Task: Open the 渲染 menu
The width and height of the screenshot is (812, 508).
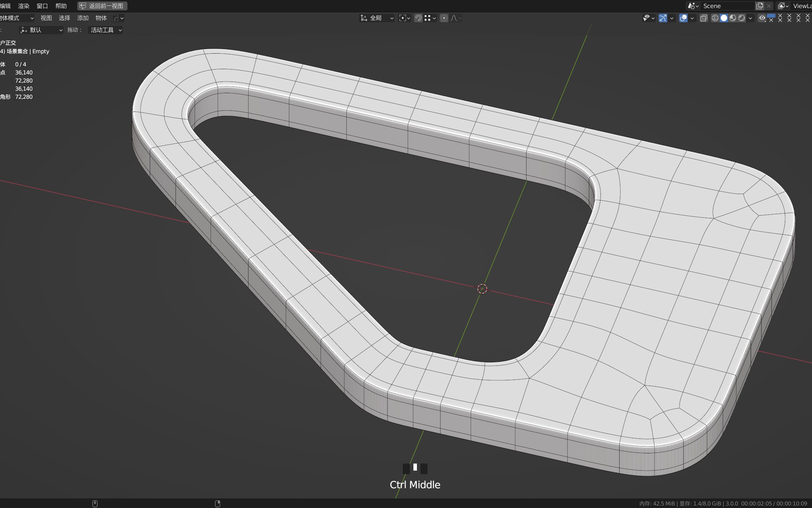Action: click(x=23, y=6)
